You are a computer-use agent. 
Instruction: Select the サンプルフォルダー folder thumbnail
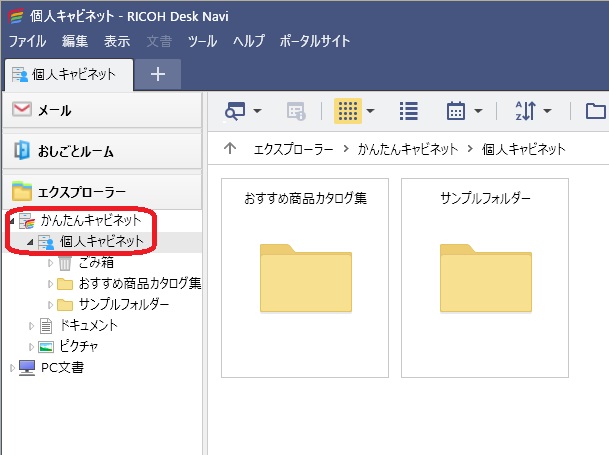click(485, 278)
